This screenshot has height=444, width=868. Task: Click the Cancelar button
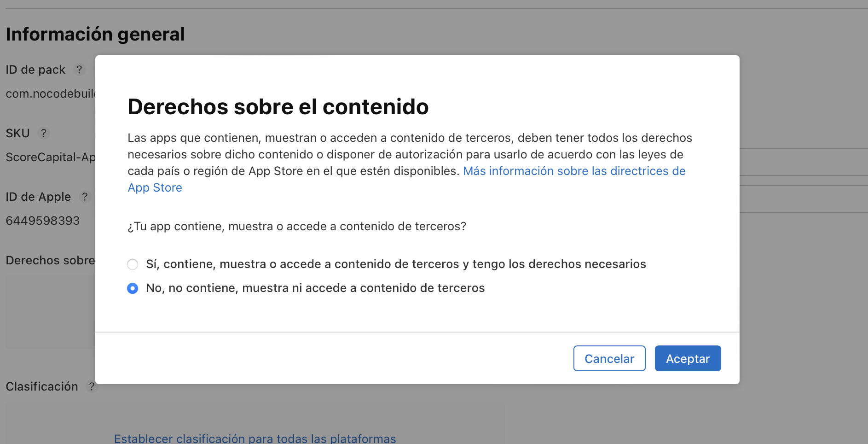click(609, 358)
